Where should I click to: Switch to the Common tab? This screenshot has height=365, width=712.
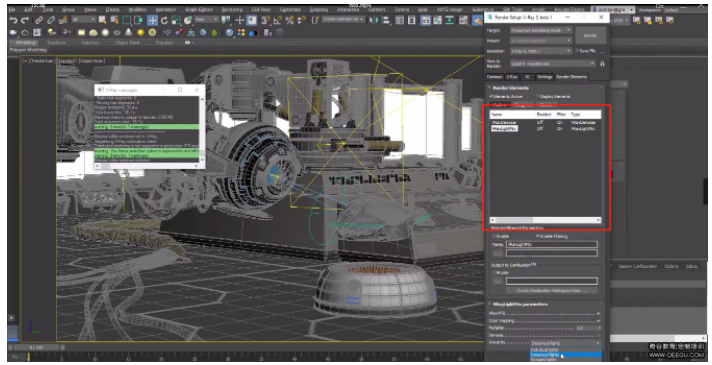coord(494,77)
